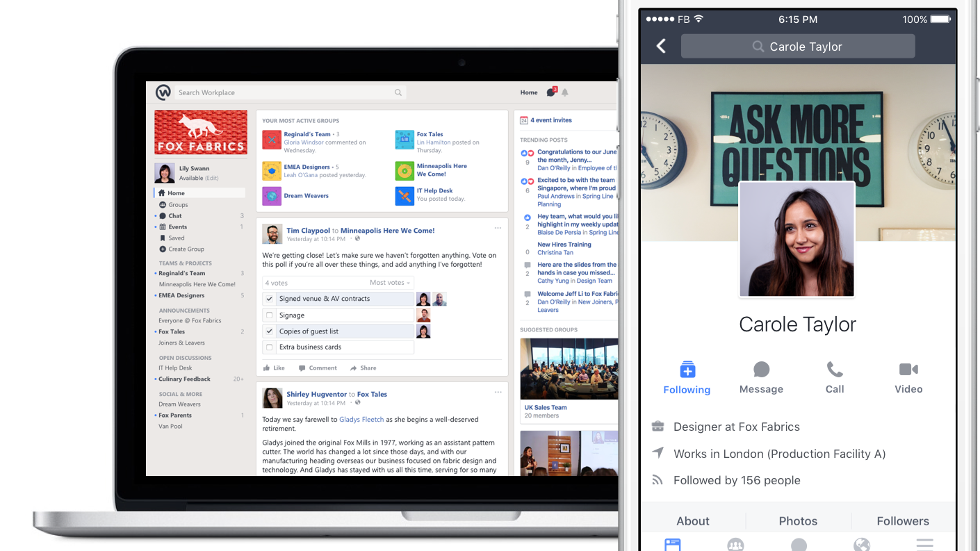Start a Video call with Carole
The image size is (980, 551).
coord(908,370)
